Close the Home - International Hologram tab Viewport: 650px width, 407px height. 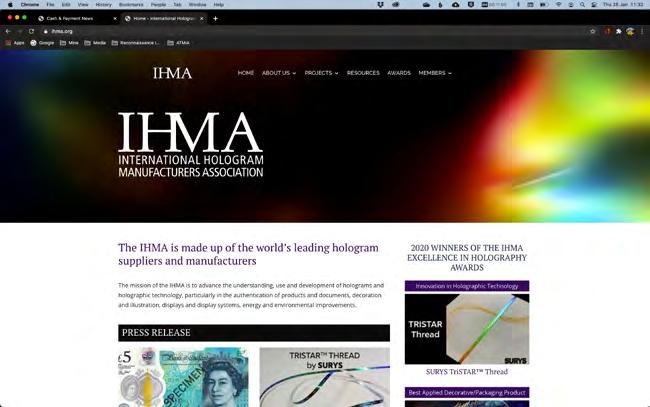coord(201,18)
